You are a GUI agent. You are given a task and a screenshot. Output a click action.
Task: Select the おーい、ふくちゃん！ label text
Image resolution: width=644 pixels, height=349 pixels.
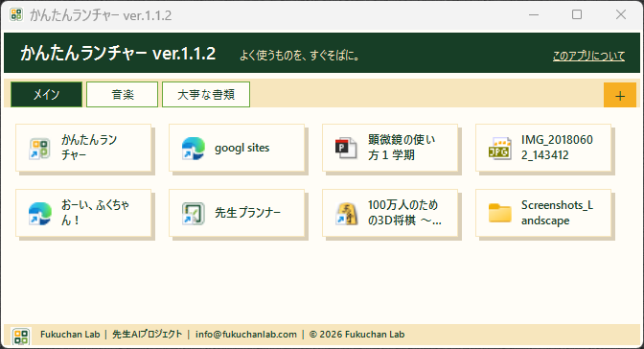coord(95,213)
